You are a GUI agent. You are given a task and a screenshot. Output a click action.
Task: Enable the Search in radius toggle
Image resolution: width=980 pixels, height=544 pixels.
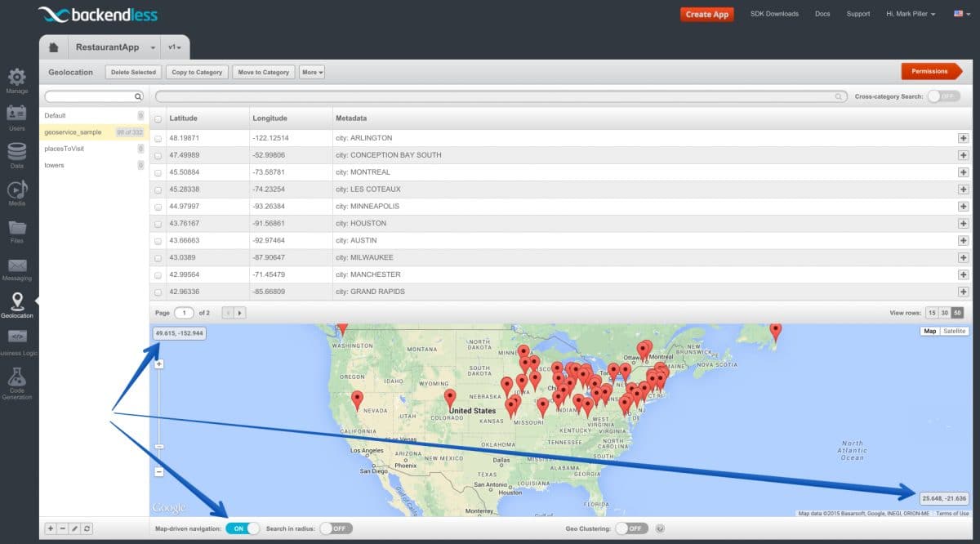pyautogui.click(x=336, y=528)
